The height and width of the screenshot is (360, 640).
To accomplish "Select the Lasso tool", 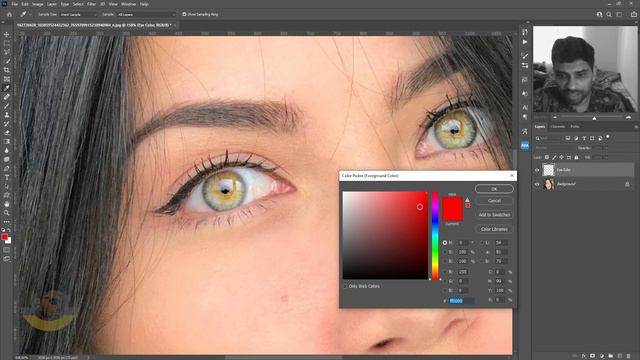I will (x=7, y=52).
